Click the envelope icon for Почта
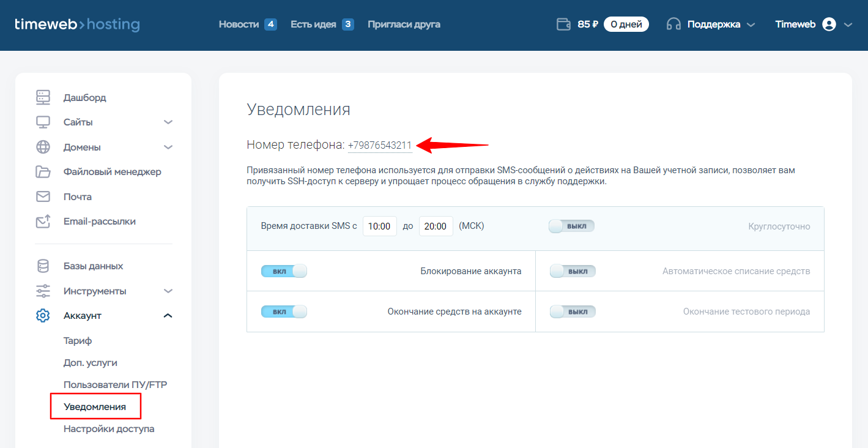The width and height of the screenshot is (868, 448). [43, 196]
